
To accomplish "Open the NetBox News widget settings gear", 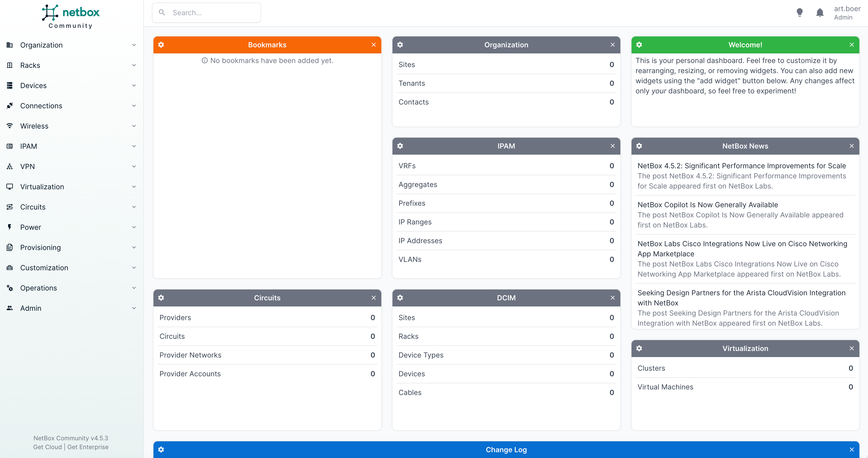I will click(639, 146).
